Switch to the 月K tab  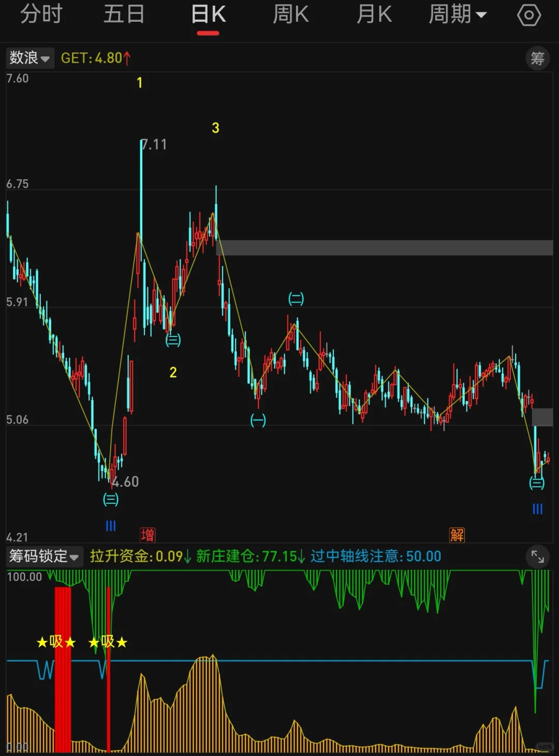pyautogui.click(x=374, y=14)
